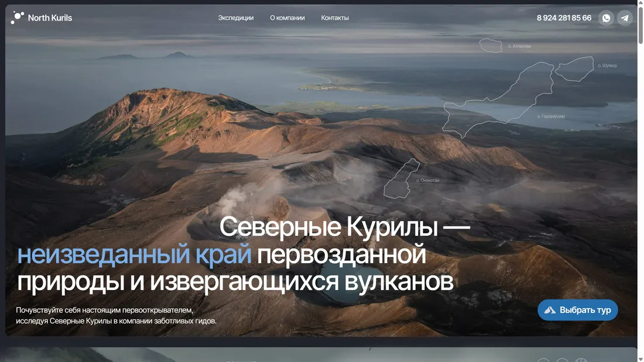Screen dimensions: 644x362
Task: Click the blue неизведанный край highlighted text
Action: click(x=134, y=255)
